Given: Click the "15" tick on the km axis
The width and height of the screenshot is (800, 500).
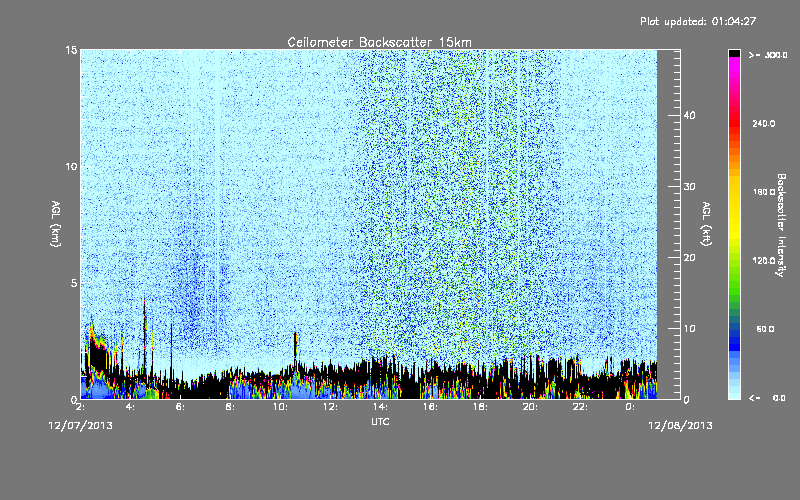Looking at the screenshot, I should coord(71,50).
